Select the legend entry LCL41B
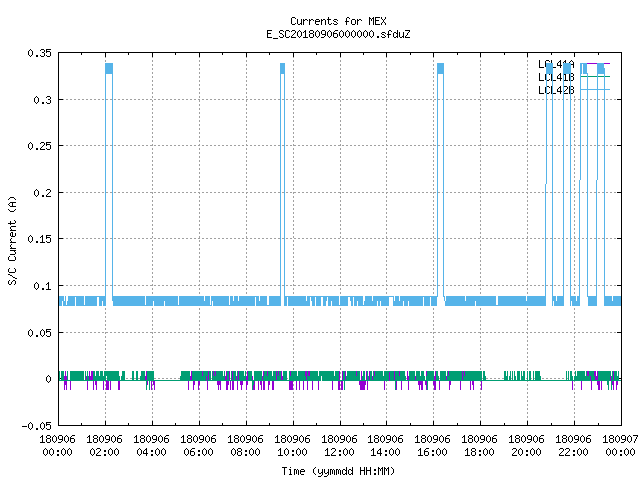The image size is (640, 480). [x=556, y=77]
